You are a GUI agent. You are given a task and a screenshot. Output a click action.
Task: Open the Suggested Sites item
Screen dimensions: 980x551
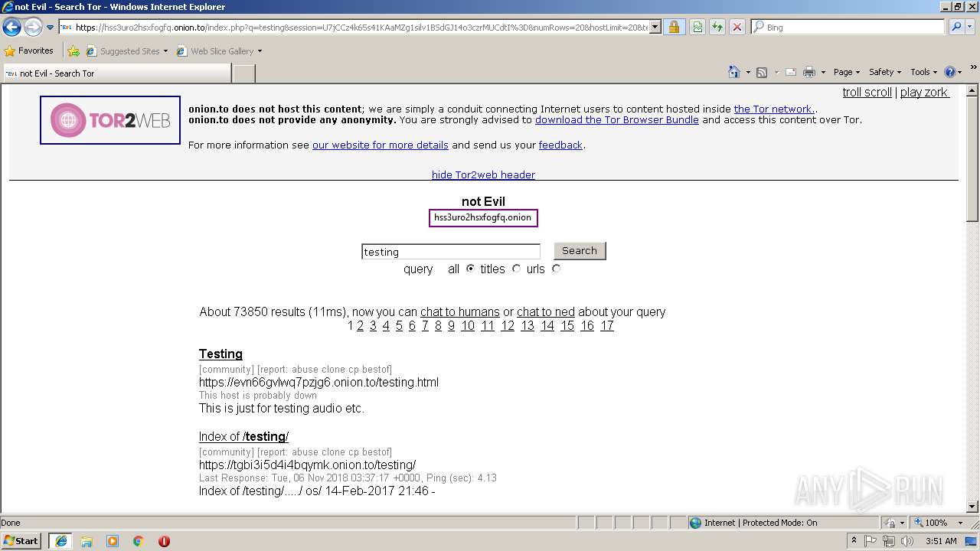tap(126, 51)
